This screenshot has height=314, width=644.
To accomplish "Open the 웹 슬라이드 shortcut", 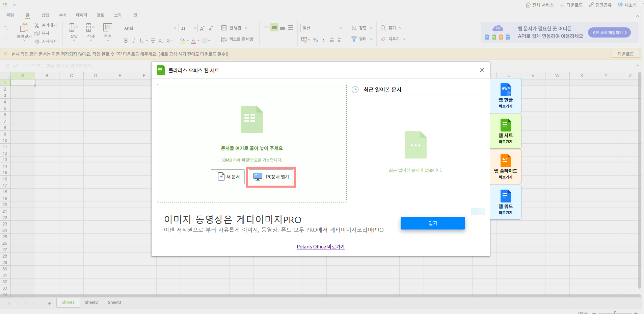I will tap(506, 167).
